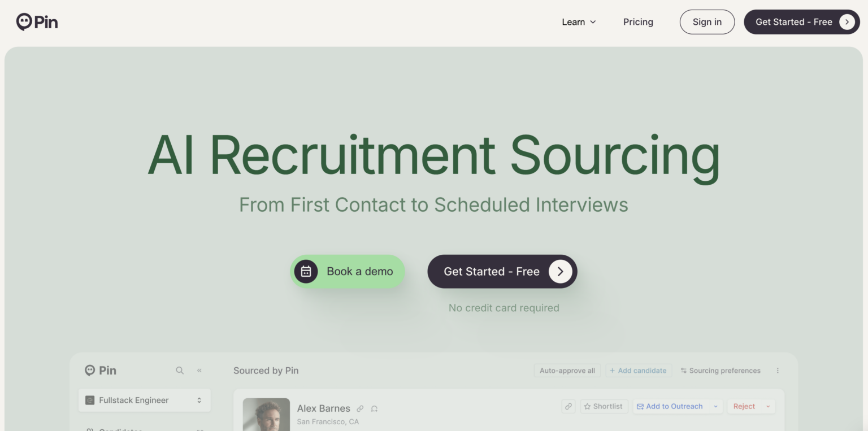Open the three-dot more options menu

[x=778, y=371]
